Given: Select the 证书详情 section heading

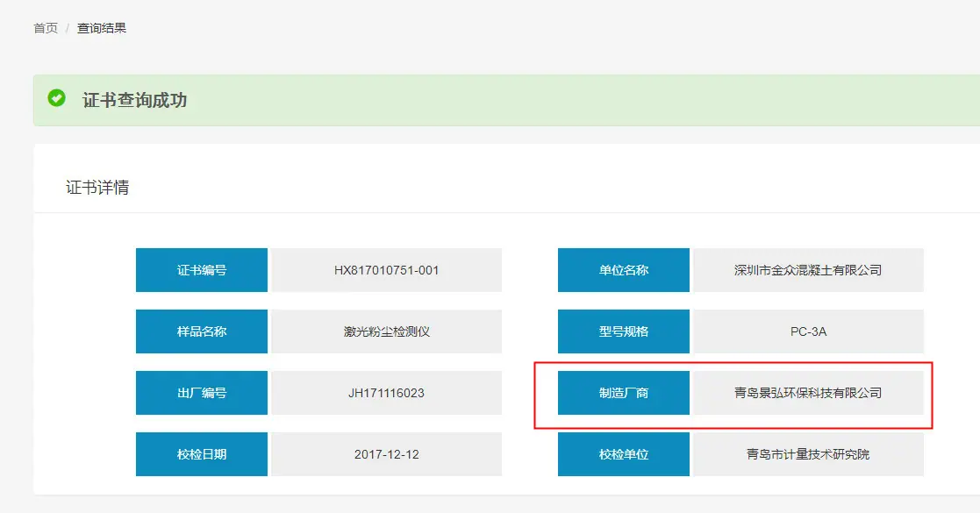Looking at the screenshot, I should pos(97,188).
